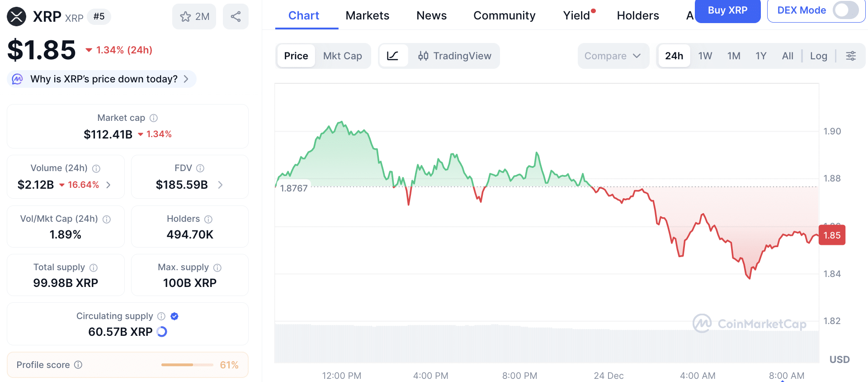Add XRP to watchlist with star icon
The image size is (868, 382).
click(185, 17)
